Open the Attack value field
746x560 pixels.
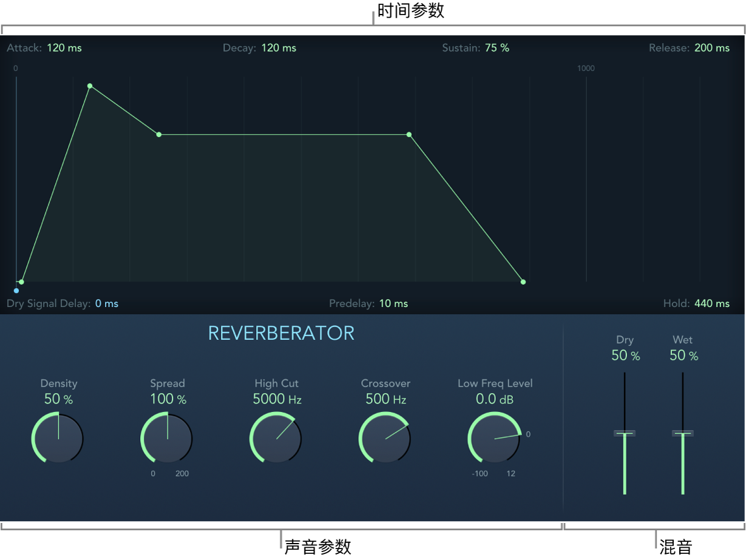[64, 48]
